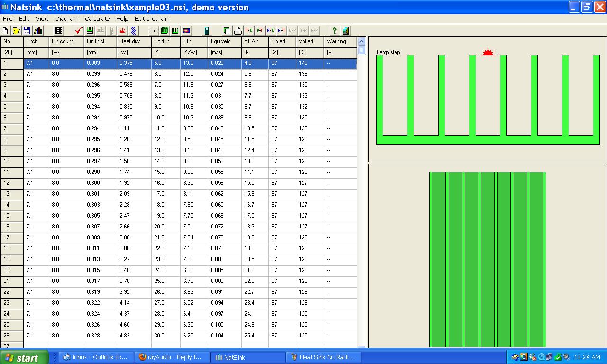The width and height of the screenshot is (607, 364).
Task: Click the Vol eff column header
Action: 310,41
